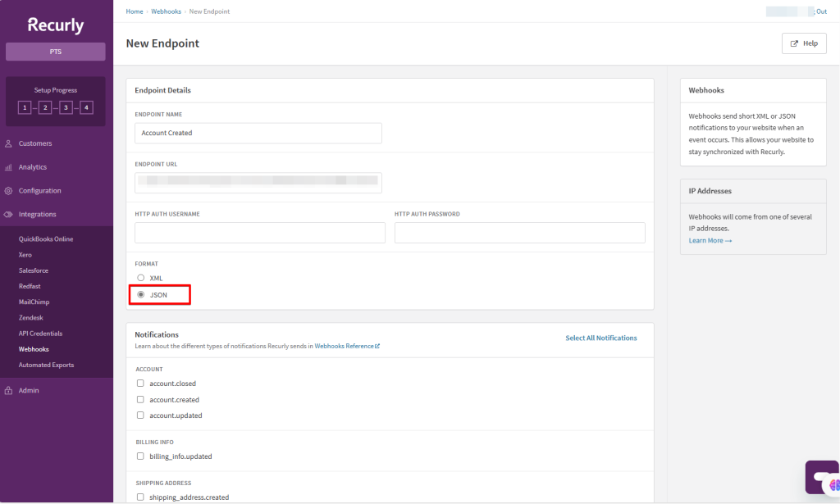Open the PTS site selector
The width and height of the screenshot is (840, 504).
point(55,52)
